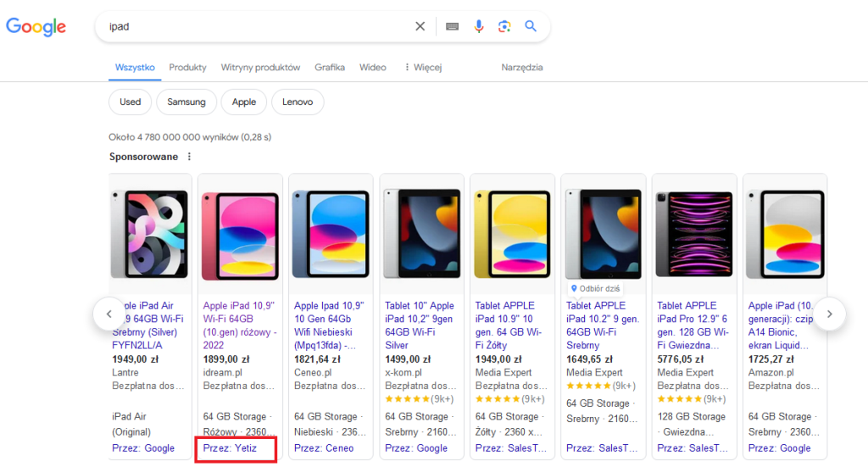Click the result count 'Około 4 780 000 000 wyników'

coord(174,136)
